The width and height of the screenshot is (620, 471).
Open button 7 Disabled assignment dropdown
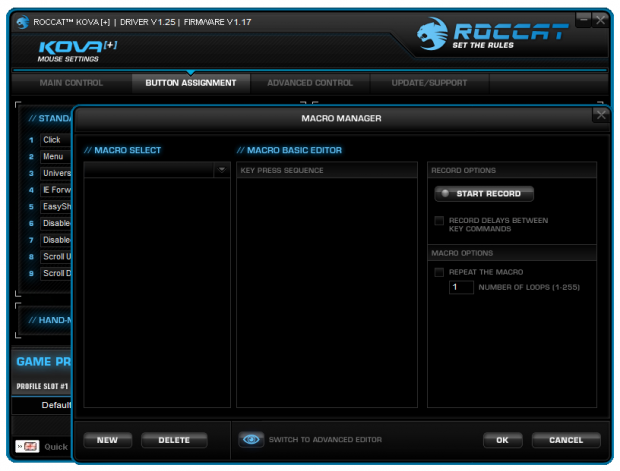[56, 240]
